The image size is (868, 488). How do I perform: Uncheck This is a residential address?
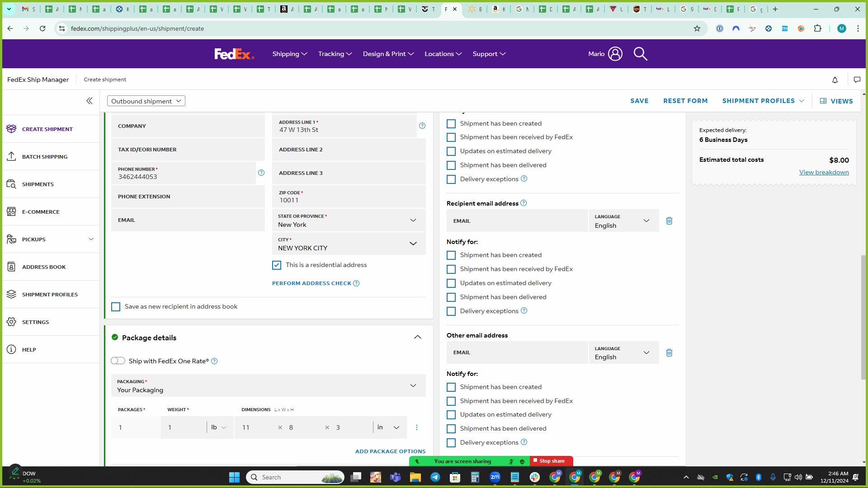[x=277, y=265]
